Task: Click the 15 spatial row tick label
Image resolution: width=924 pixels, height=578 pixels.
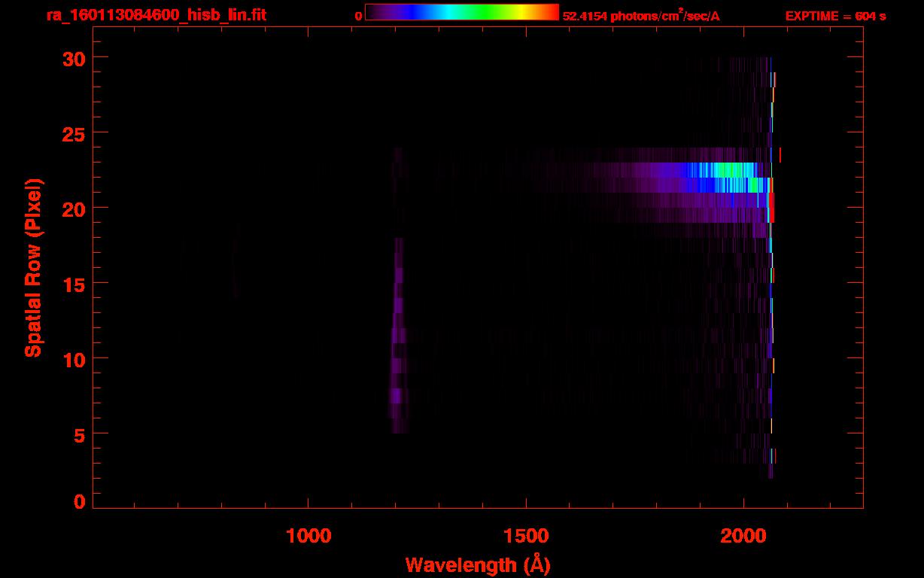Action: pos(73,284)
